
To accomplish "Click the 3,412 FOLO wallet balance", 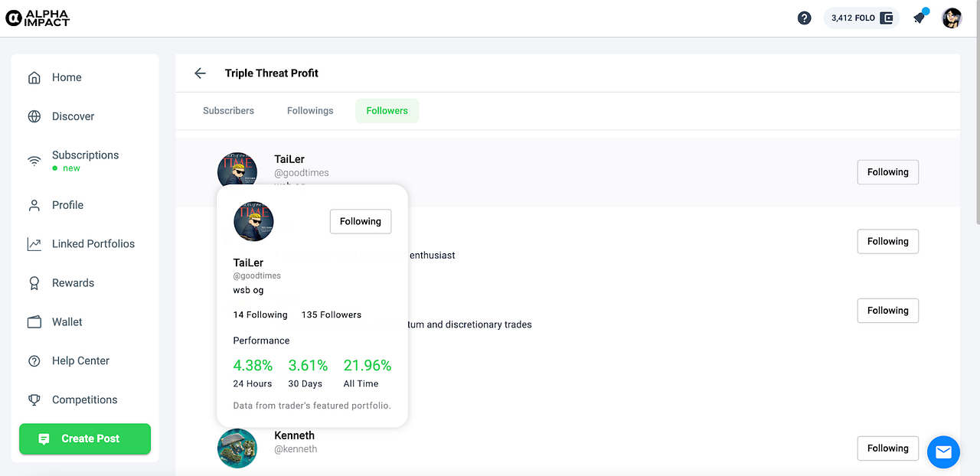I will pyautogui.click(x=861, y=18).
